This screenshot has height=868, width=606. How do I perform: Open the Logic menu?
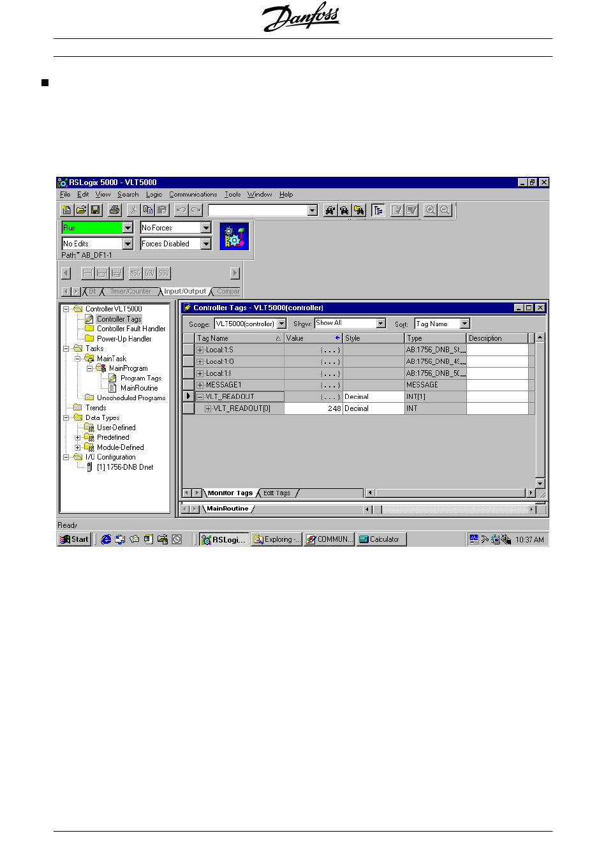154,195
